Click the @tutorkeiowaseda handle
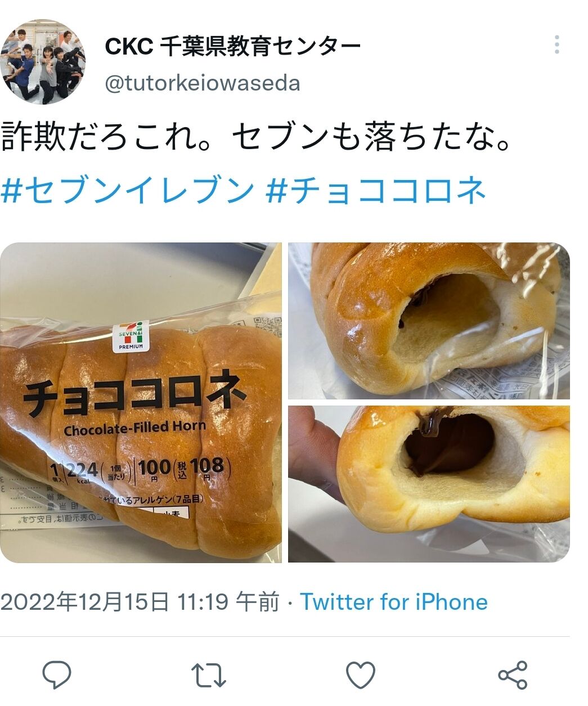The height and width of the screenshot is (706, 588). point(203,83)
